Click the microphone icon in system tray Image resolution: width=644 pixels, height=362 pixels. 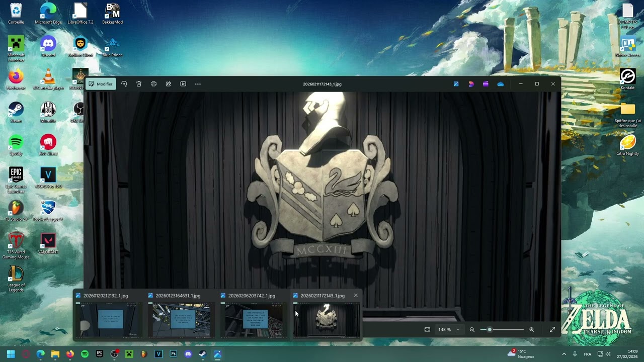point(575,354)
